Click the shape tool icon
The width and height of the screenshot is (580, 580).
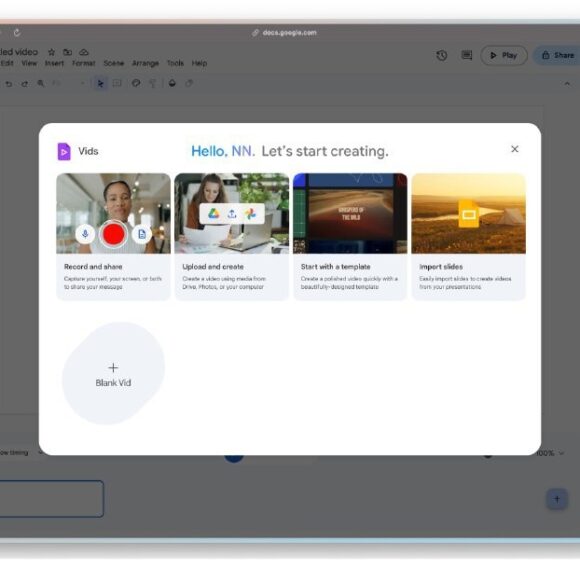click(136, 84)
